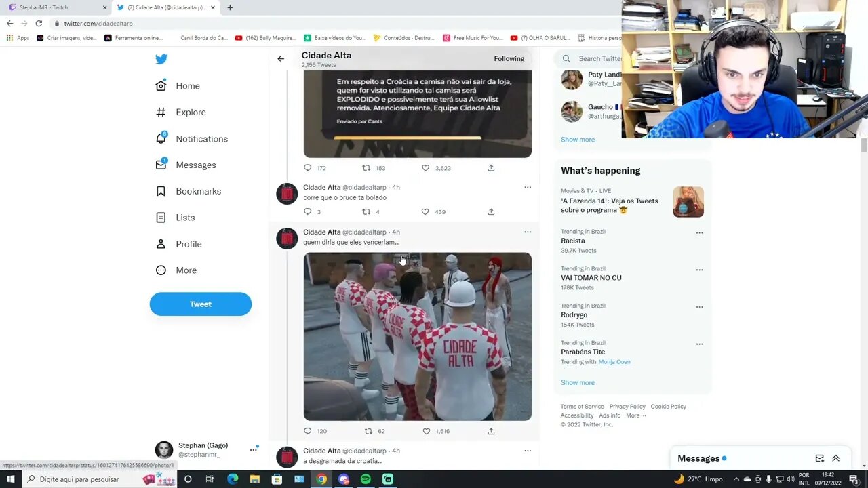This screenshot has width=868, height=488.
Task: Open Spotify from the taskbar
Action: click(x=366, y=479)
